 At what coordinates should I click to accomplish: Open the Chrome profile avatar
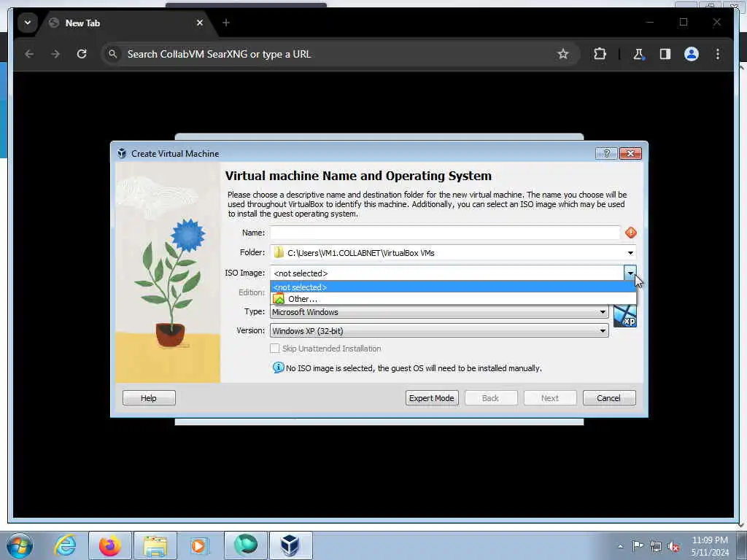click(x=692, y=54)
